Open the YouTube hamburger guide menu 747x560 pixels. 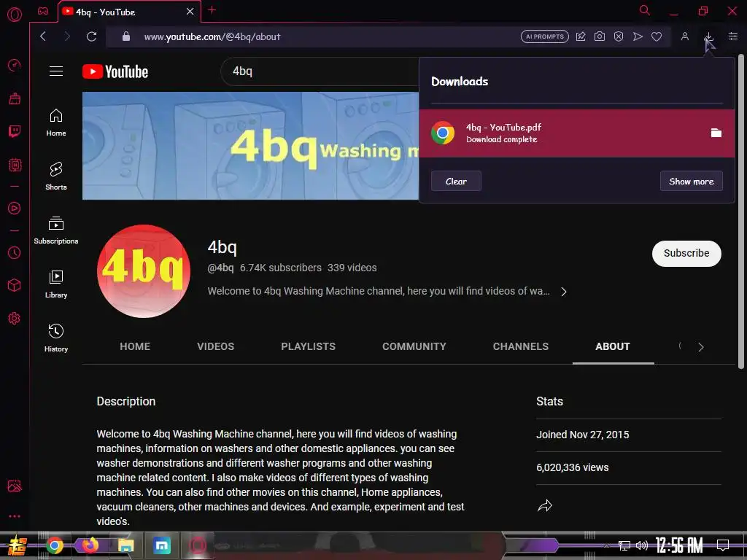pyautogui.click(x=56, y=71)
